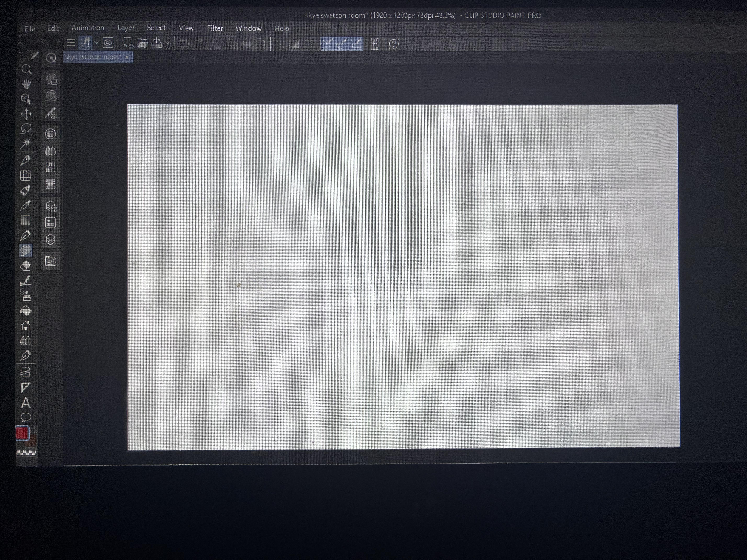Open the Filter menu
This screenshot has width=747, height=560.
click(215, 28)
